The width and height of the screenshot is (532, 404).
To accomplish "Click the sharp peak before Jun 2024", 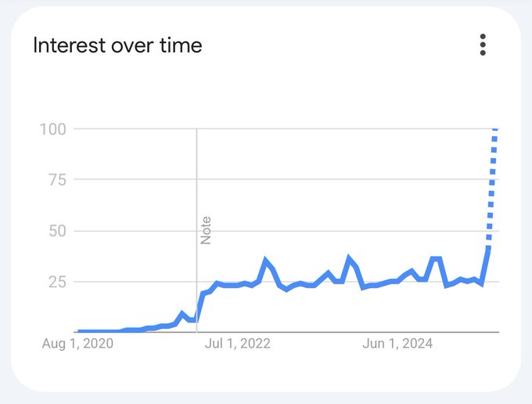I will tap(348, 258).
